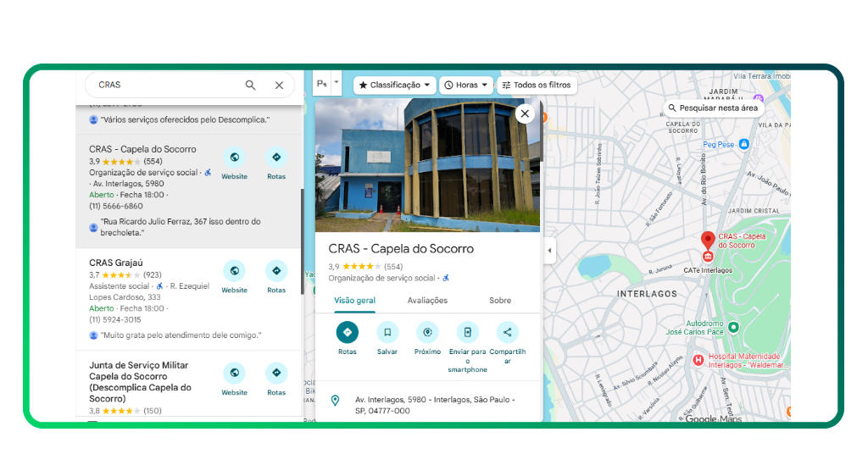Send place to smartphone
This screenshot has width=868, height=454.
(467, 332)
